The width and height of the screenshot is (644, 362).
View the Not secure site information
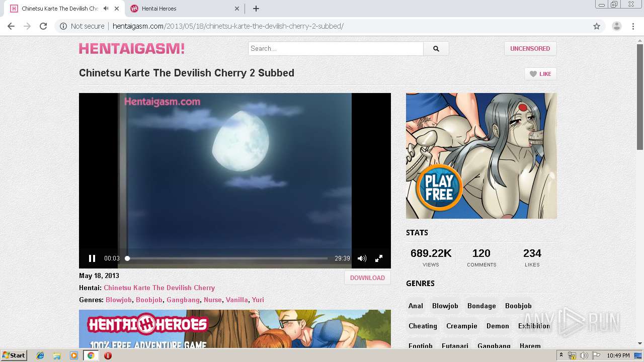point(82,26)
